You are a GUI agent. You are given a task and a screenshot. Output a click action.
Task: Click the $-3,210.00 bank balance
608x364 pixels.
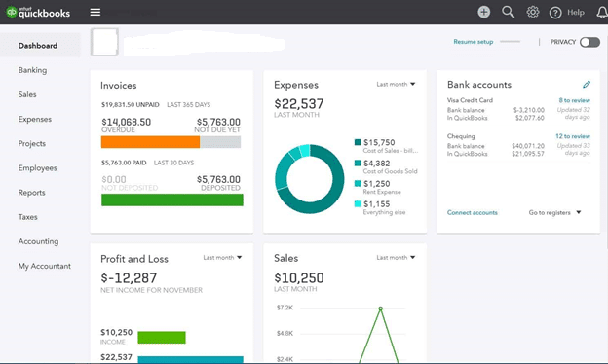(x=529, y=110)
